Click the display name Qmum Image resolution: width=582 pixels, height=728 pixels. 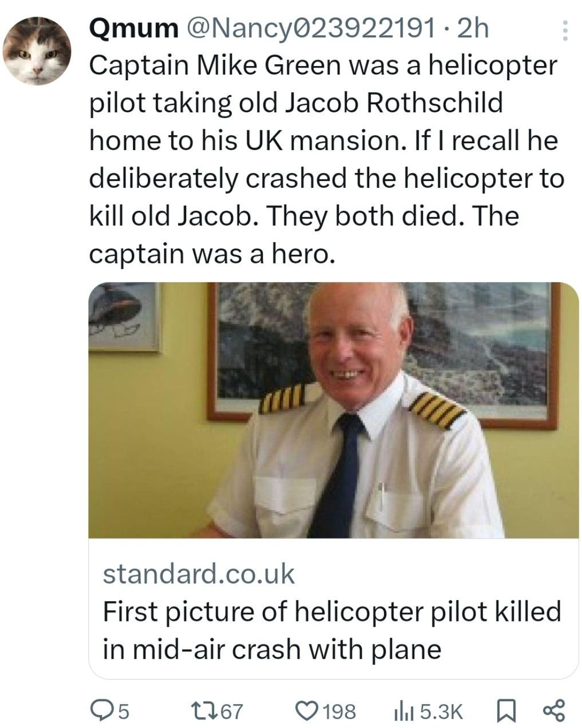coord(133,28)
